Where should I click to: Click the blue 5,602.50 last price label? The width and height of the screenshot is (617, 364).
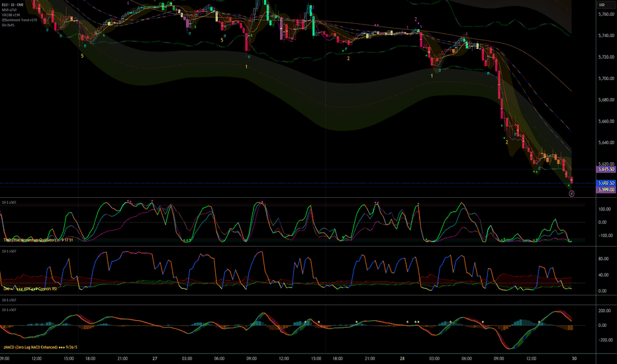(x=606, y=183)
